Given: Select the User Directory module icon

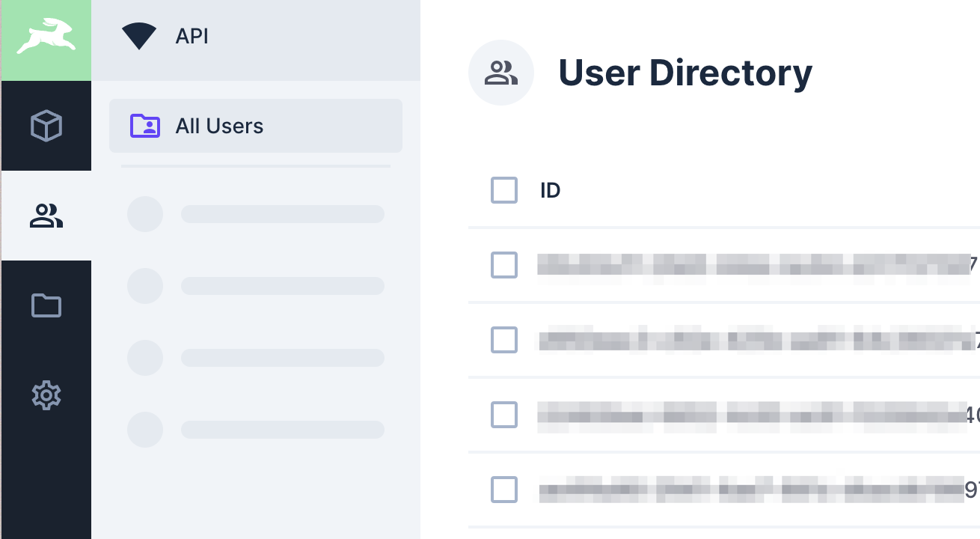Looking at the screenshot, I should [46, 216].
